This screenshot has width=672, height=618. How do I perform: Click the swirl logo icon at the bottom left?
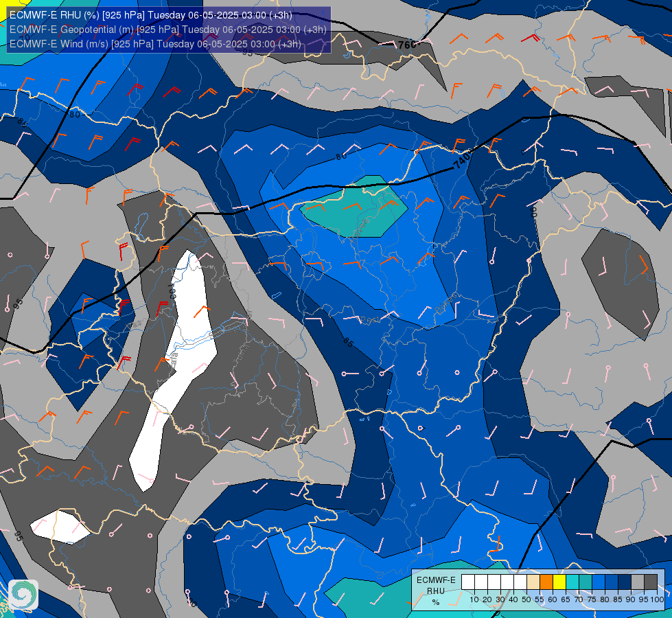point(23,595)
